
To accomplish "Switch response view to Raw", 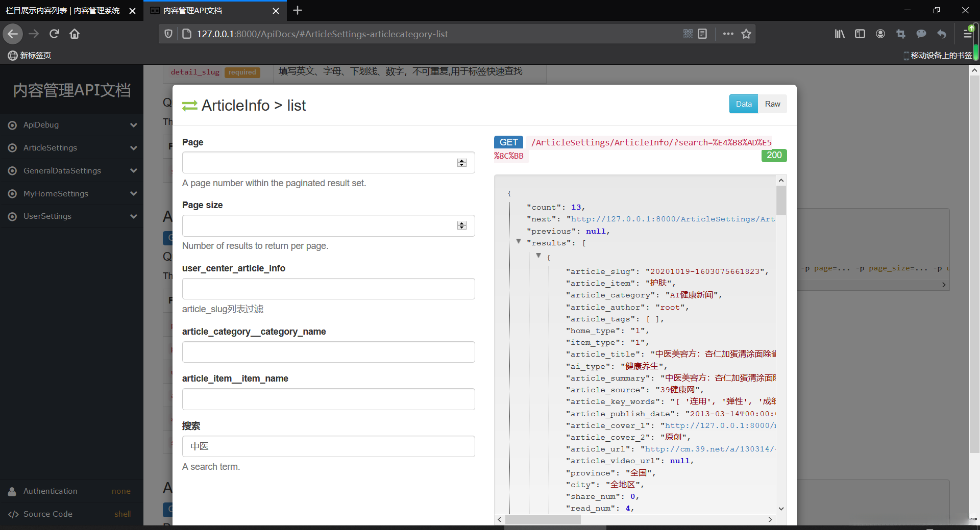I will (x=772, y=104).
